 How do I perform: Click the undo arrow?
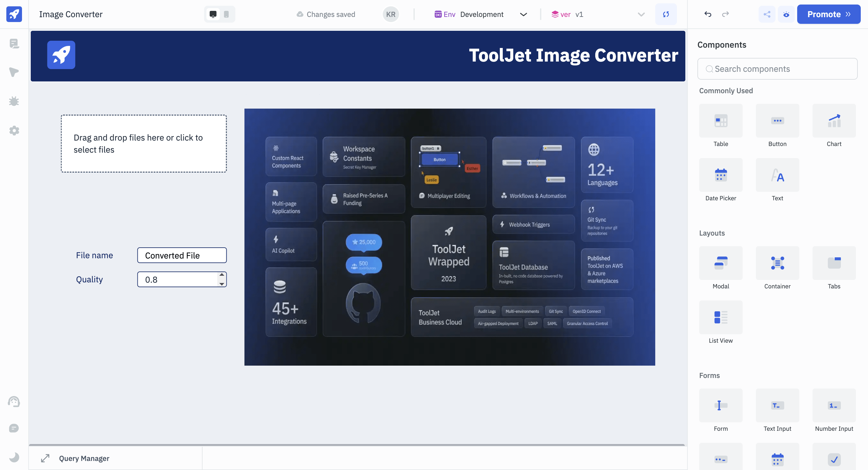[x=708, y=14]
